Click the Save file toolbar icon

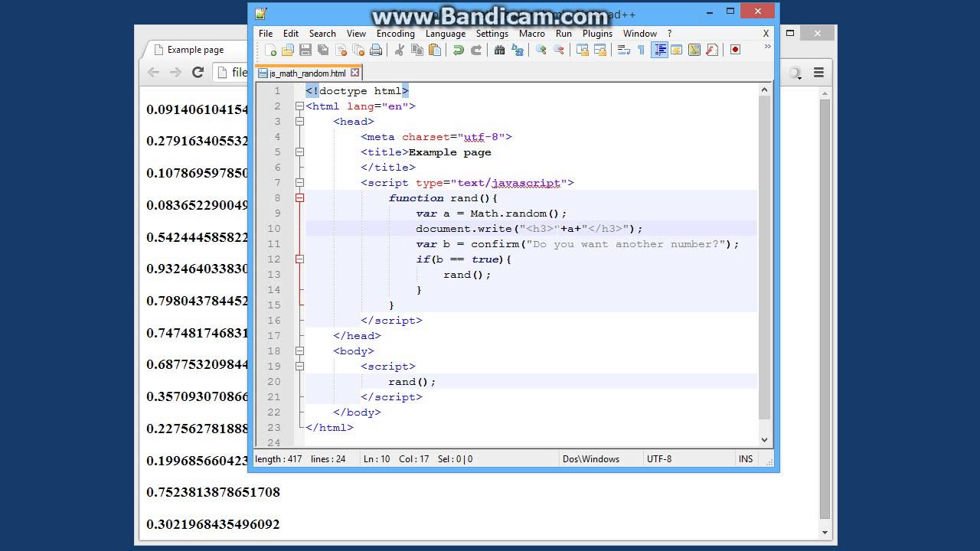pyautogui.click(x=305, y=50)
